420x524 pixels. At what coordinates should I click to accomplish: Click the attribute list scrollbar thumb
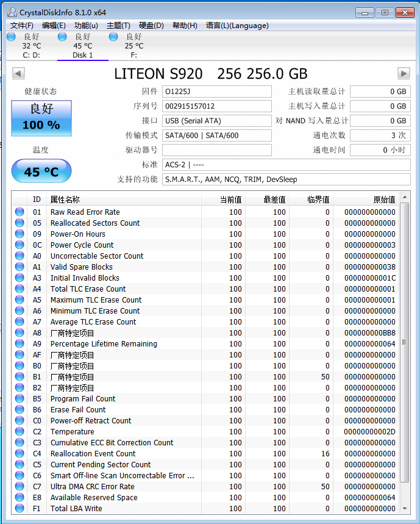[x=405, y=342]
